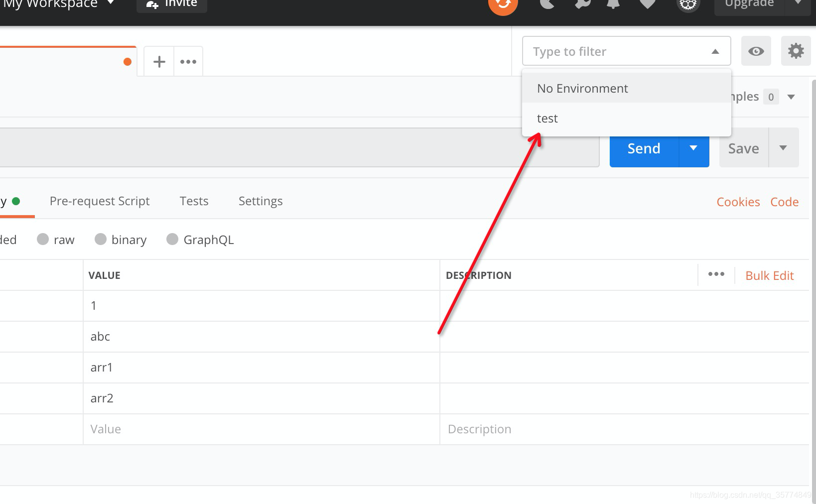Open Manage Environments gear icon
The height and width of the screenshot is (504, 816).
click(x=796, y=51)
